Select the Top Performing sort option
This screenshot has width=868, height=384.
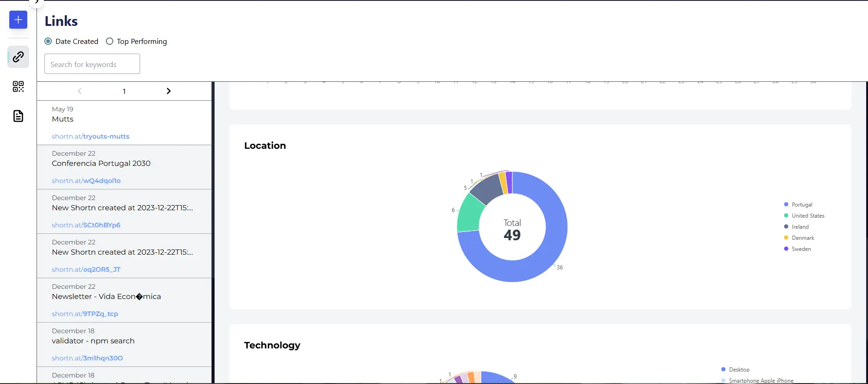coord(110,41)
